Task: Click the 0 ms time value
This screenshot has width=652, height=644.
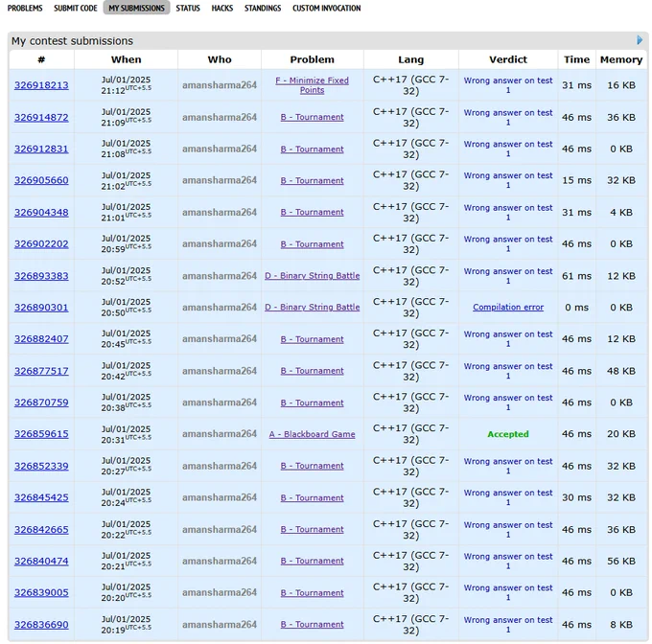Action: pyautogui.click(x=577, y=308)
